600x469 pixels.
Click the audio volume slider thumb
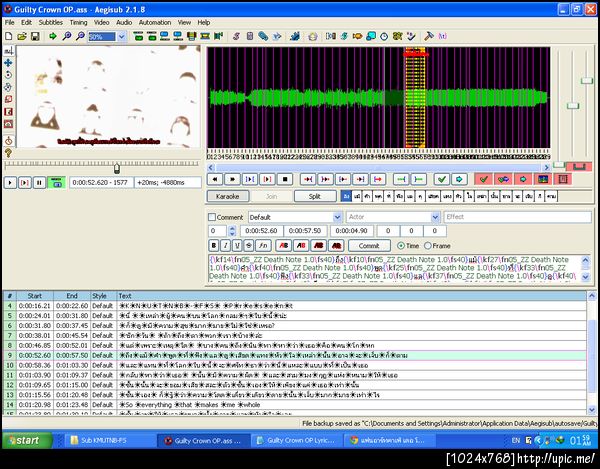click(x=587, y=80)
